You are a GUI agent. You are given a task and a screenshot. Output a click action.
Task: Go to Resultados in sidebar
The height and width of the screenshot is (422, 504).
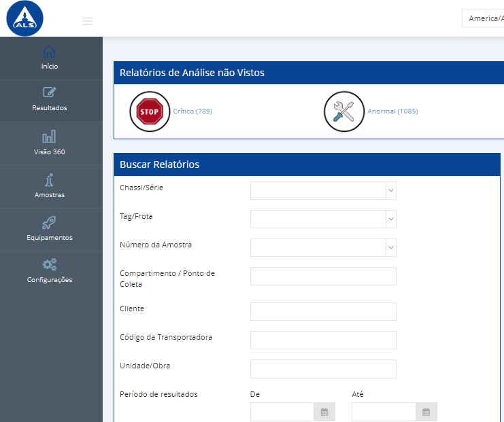click(x=49, y=100)
